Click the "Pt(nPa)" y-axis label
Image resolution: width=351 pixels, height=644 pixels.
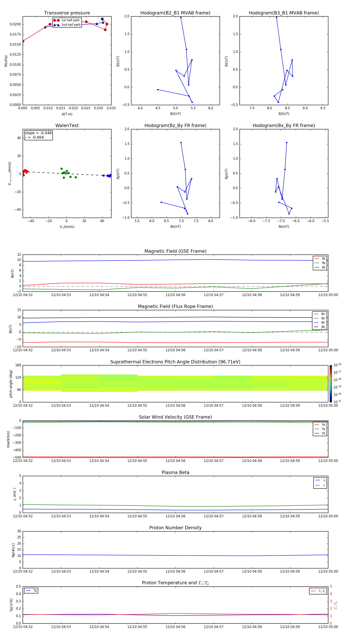click(x=6, y=61)
